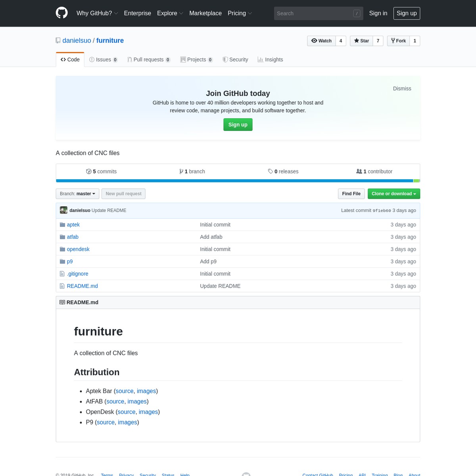Click the language breakdown color bar
This screenshot has height=476, width=476.
point(238,181)
